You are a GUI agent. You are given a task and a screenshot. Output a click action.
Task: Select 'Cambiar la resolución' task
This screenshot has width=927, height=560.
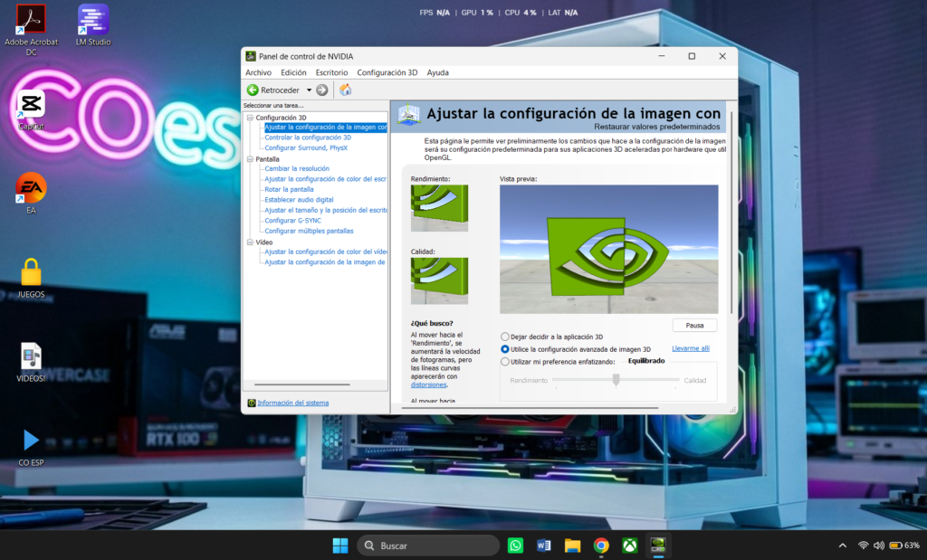(297, 169)
